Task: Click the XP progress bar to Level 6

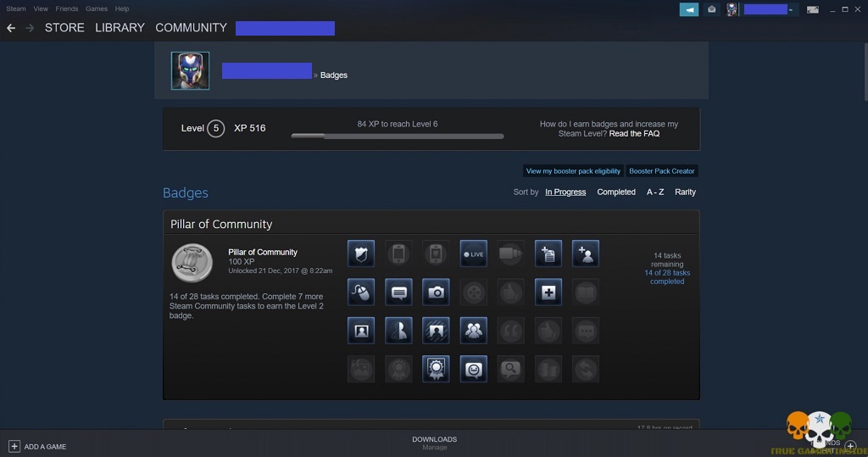Action: [x=398, y=136]
